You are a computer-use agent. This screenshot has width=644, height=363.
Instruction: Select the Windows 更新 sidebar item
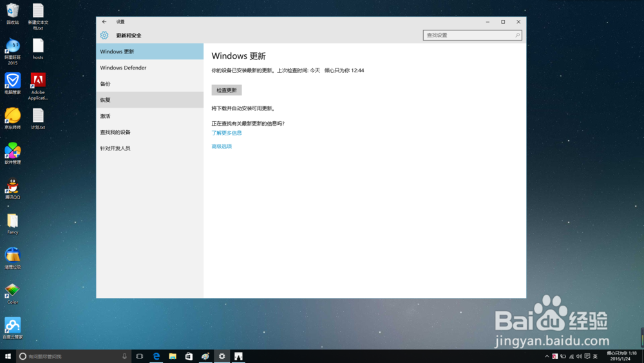click(150, 52)
